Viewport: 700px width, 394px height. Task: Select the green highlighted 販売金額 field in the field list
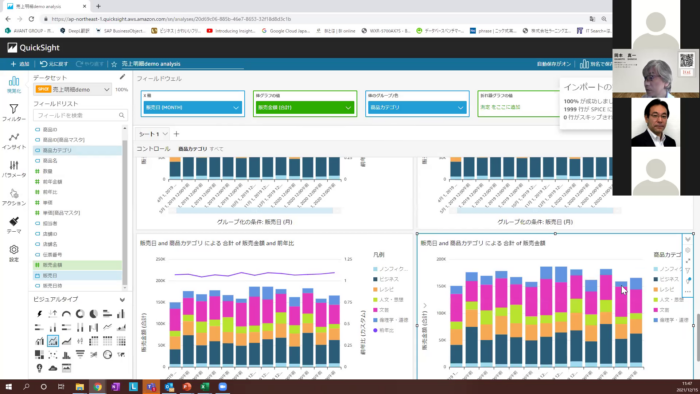[78, 265]
